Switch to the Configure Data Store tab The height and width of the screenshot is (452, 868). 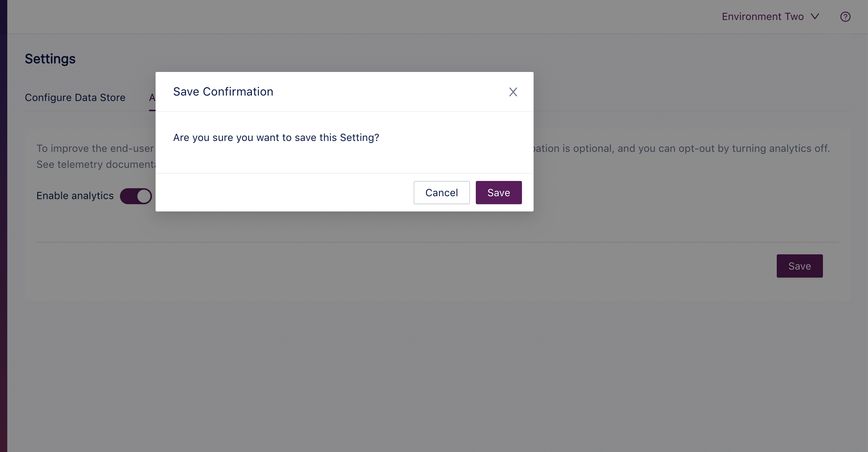pyautogui.click(x=75, y=97)
